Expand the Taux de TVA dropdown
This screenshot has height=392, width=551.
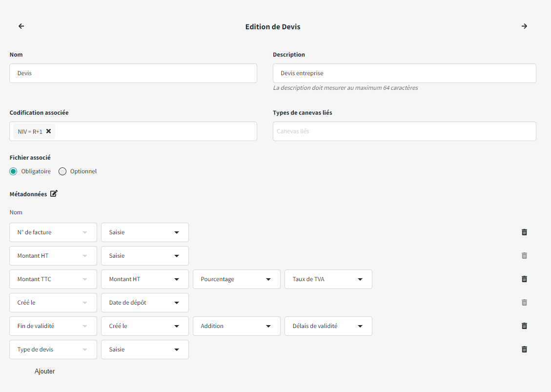328,279
